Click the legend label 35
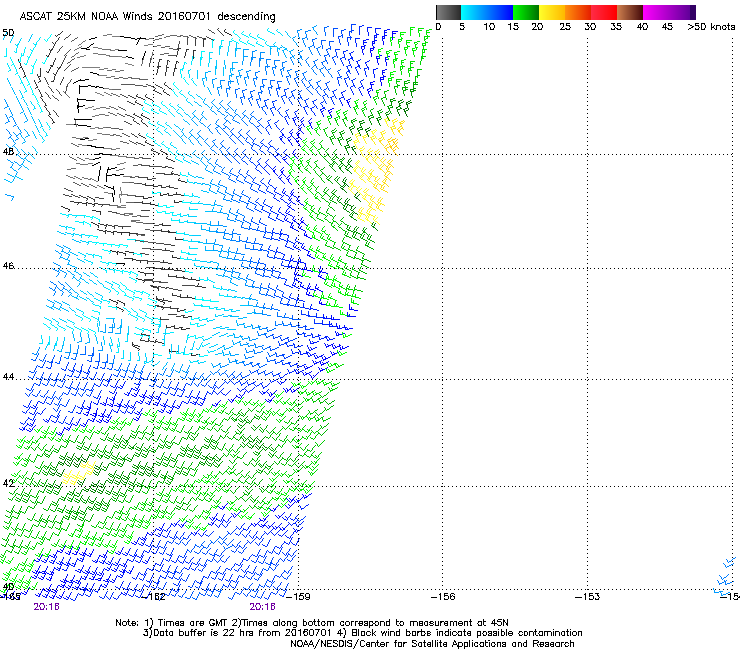 point(616,27)
